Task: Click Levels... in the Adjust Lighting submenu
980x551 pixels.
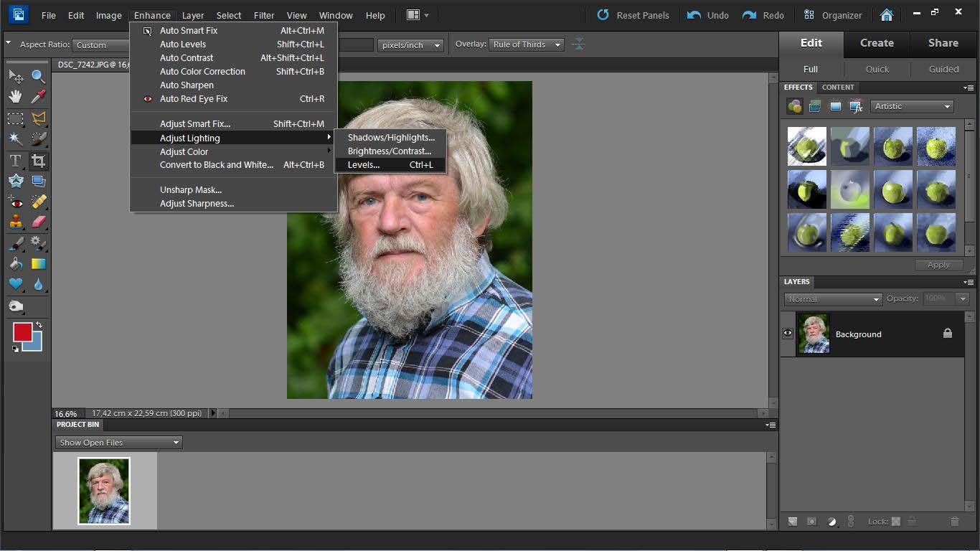Action: [364, 165]
